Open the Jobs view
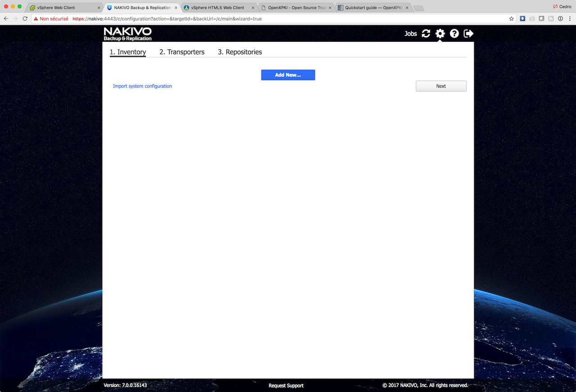This screenshot has height=392, width=576. tap(410, 34)
